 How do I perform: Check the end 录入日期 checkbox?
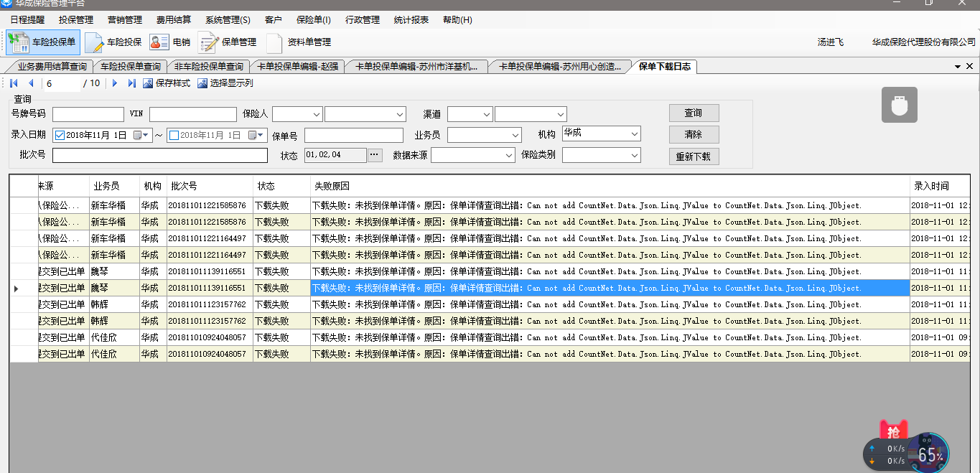tap(174, 135)
